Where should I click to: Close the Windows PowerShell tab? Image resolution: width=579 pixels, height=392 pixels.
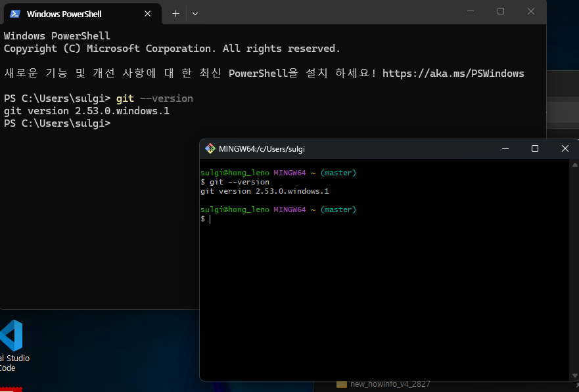coord(148,14)
